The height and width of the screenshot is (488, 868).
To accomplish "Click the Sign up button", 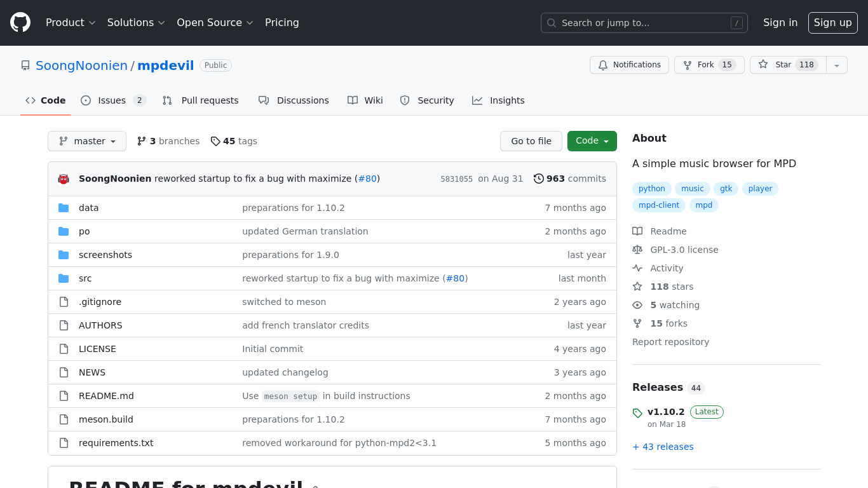I will point(833,22).
